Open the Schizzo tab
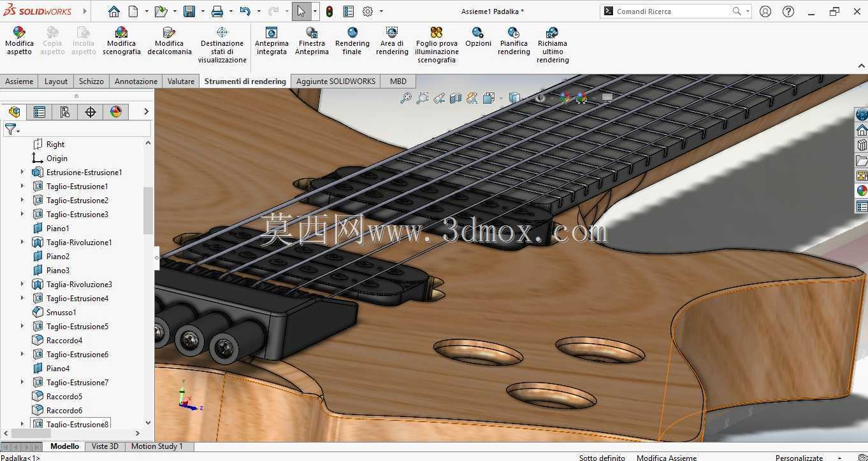The height and width of the screenshot is (461, 868). pos(91,82)
